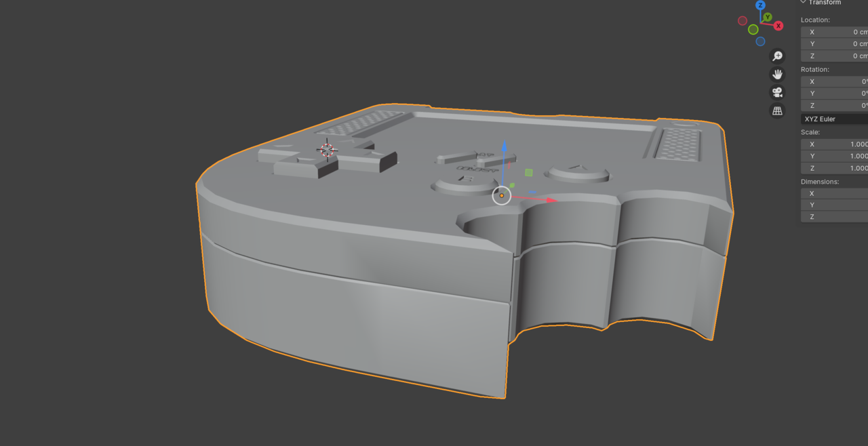Click the Dimensions X field

(834, 193)
